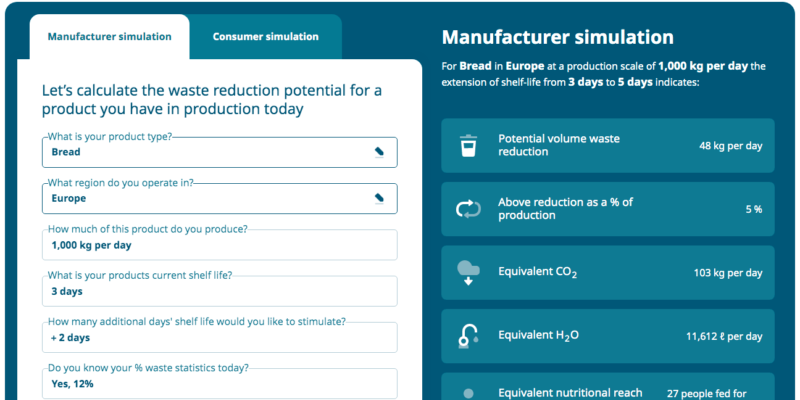Open the Consumer simulation tab
Viewport: 800px width, 400px height.
coord(266,37)
